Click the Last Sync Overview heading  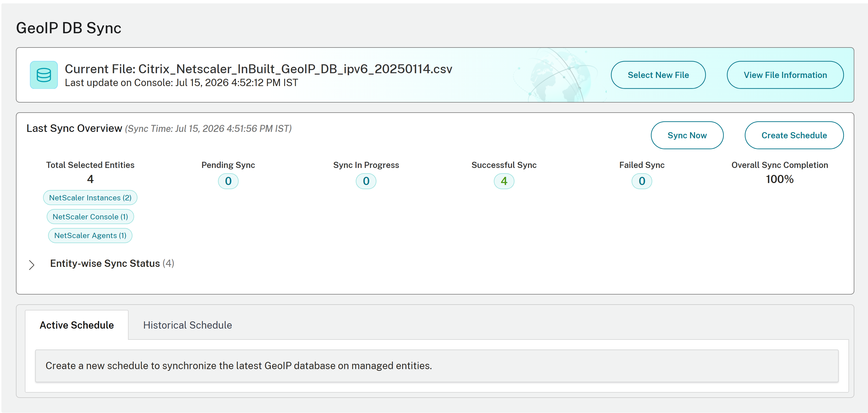pos(74,128)
